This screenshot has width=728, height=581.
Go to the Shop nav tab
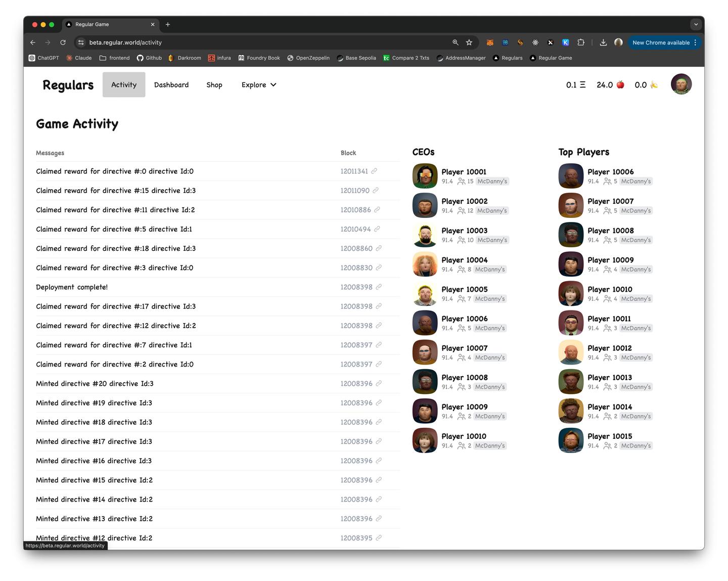pyautogui.click(x=214, y=85)
